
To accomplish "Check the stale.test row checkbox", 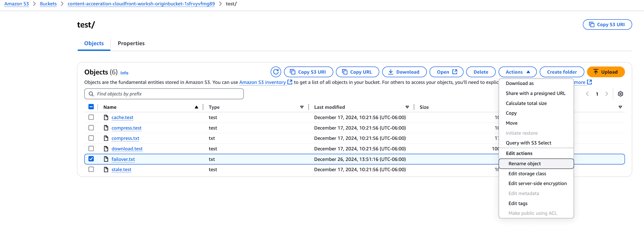I will pos(91,169).
